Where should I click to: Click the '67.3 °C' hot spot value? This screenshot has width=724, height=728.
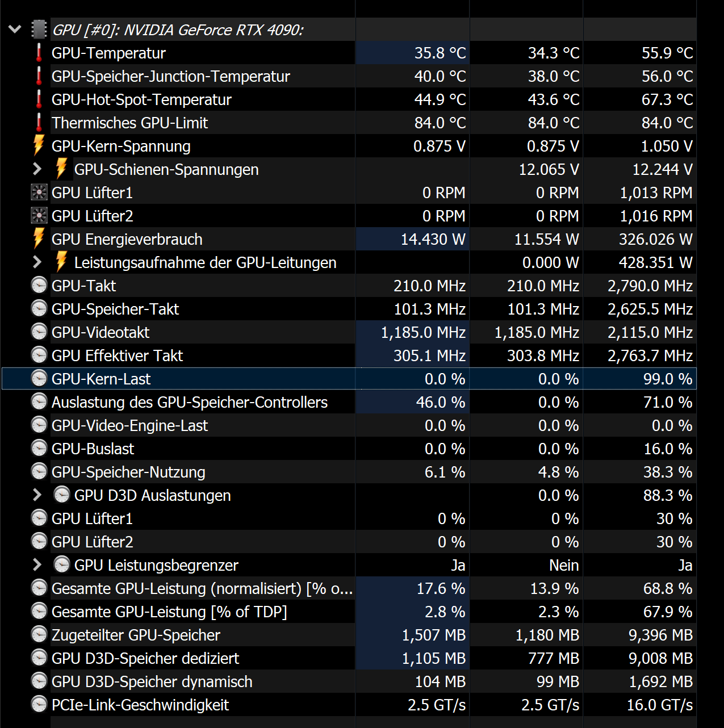667,99
